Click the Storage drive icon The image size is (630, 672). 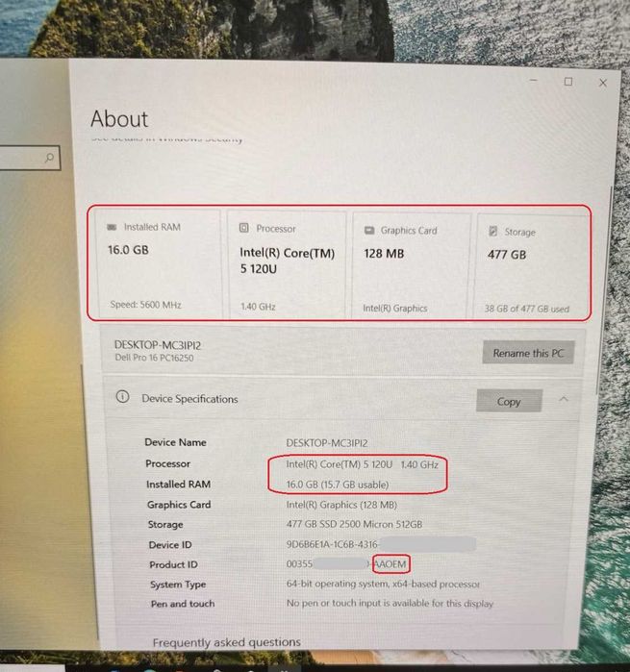pos(492,232)
